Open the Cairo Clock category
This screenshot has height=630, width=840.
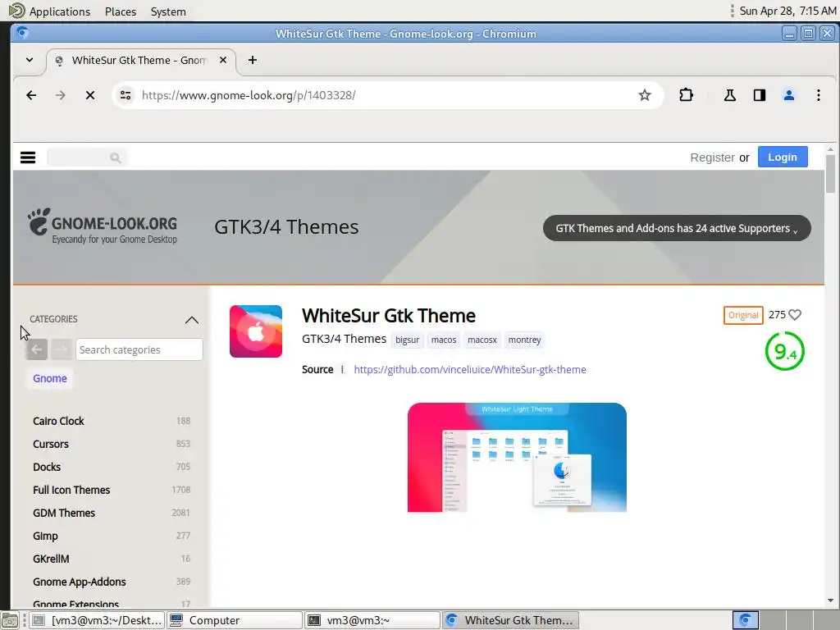pos(58,421)
